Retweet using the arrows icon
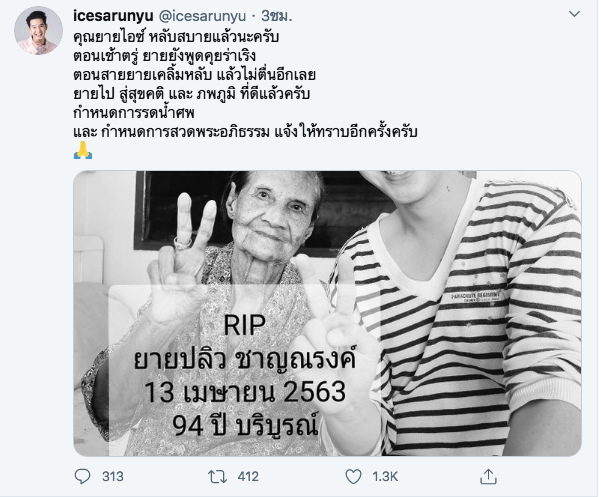601x497 pixels. [217, 477]
